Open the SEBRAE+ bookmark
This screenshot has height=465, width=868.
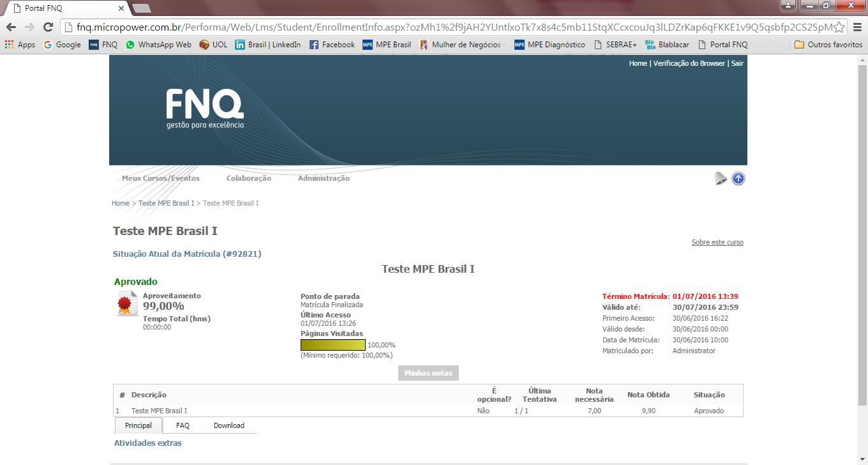pos(615,45)
